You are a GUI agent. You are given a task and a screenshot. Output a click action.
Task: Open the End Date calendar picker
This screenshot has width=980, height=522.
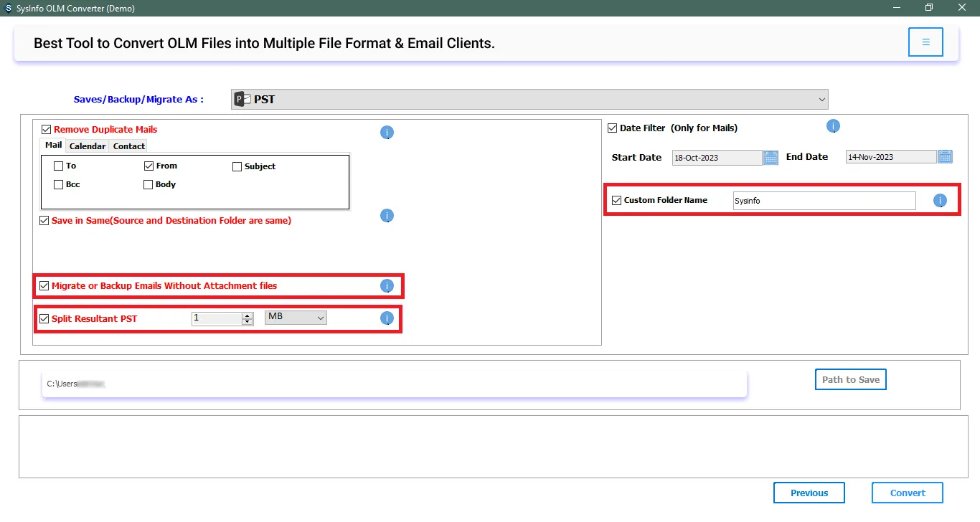tap(945, 157)
